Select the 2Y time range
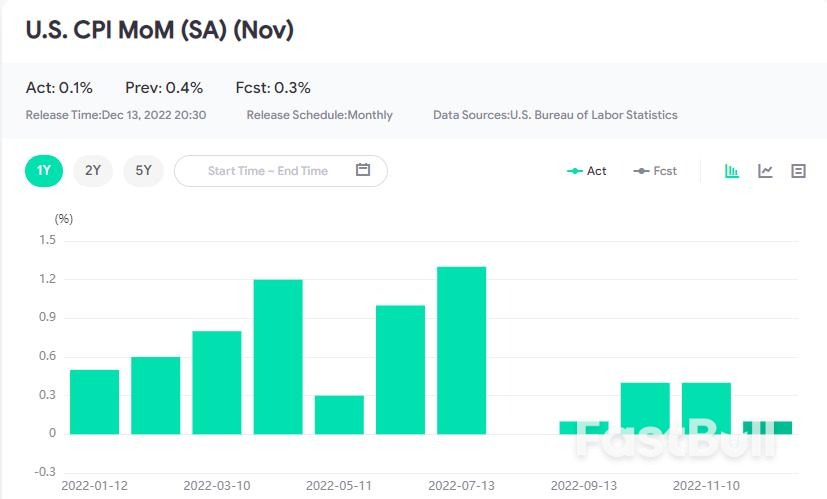The width and height of the screenshot is (827, 499). [x=93, y=171]
